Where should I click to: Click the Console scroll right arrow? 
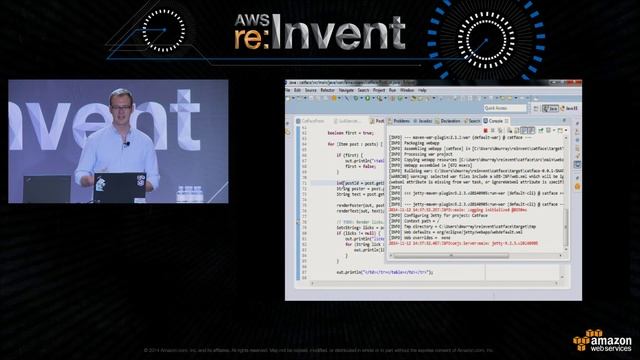click(561, 256)
